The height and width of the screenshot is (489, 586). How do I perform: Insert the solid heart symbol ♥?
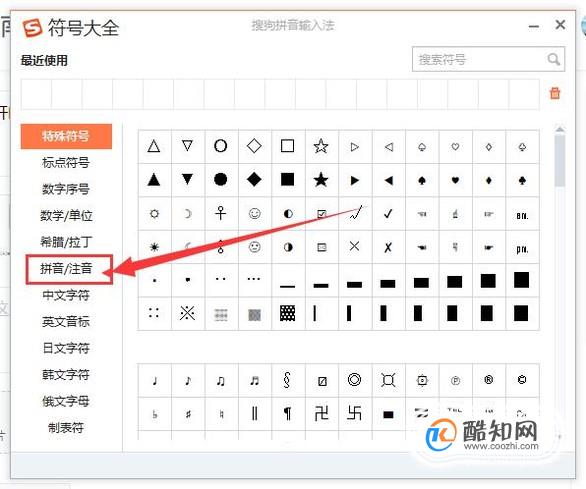(455, 181)
